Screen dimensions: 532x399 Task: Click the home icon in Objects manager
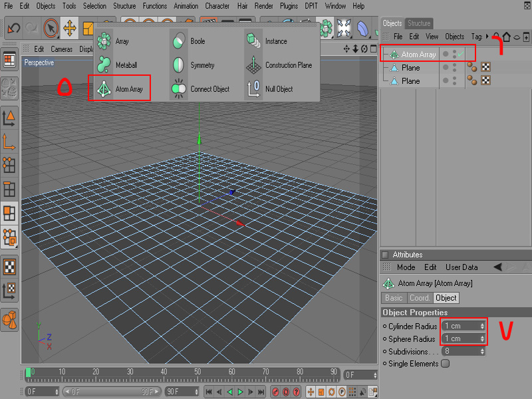pos(507,37)
